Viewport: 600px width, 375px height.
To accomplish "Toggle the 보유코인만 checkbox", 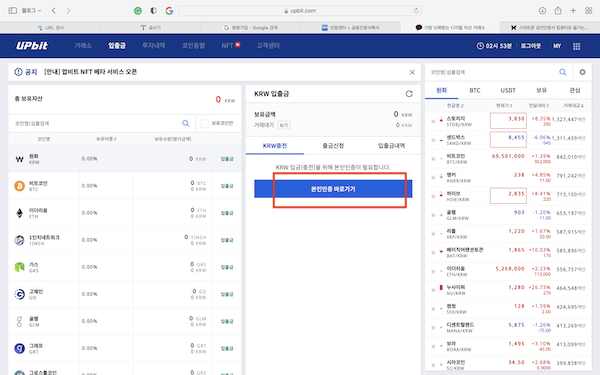I will coord(205,123).
